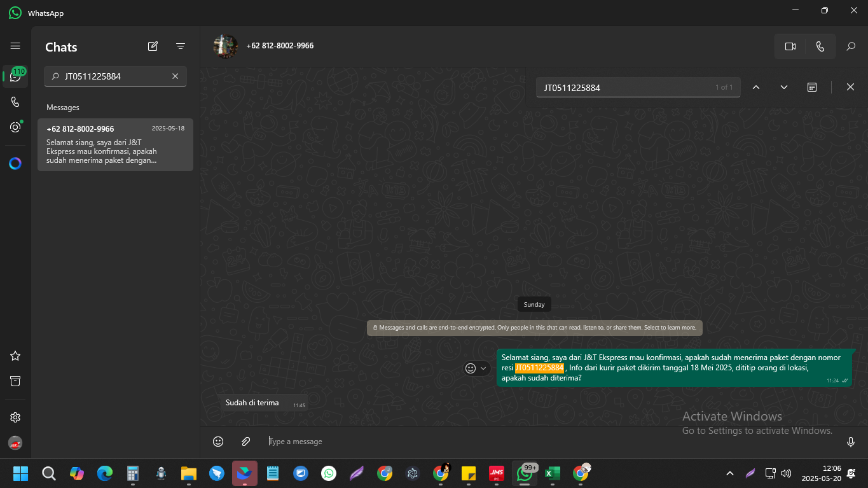Open Microsoft Edge from taskbar
Image resolution: width=868 pixels, height=488 pixels.
pyautogui.click(x=105, y=473)
